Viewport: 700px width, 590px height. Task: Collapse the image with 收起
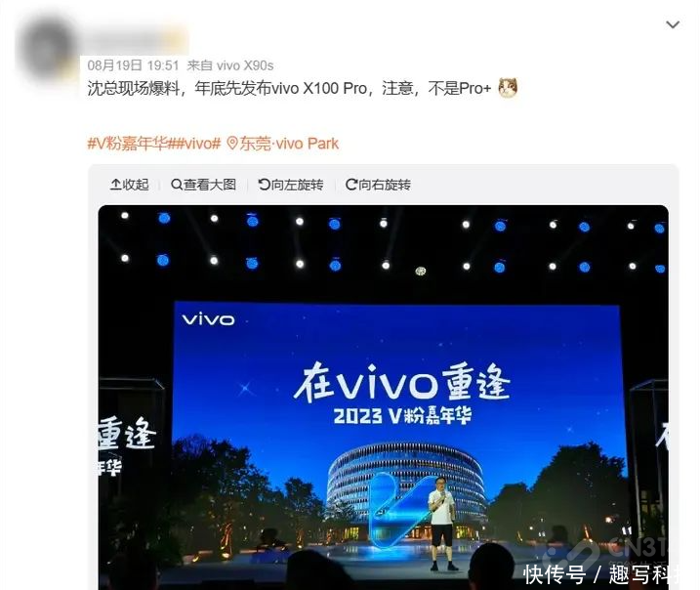pos(130,185)
